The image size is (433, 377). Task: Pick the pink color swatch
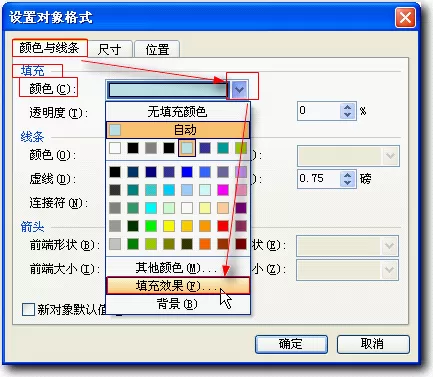click(241, 190)
